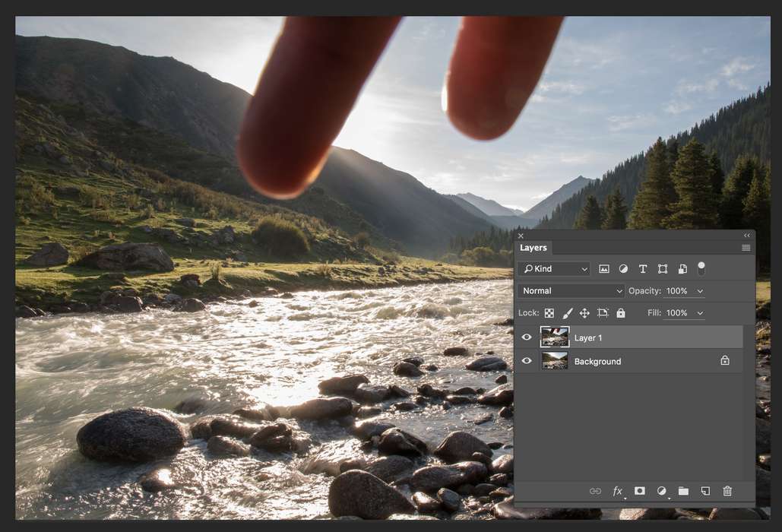Open the fx layer style button
Screen dimensions: 782x532
618,491
